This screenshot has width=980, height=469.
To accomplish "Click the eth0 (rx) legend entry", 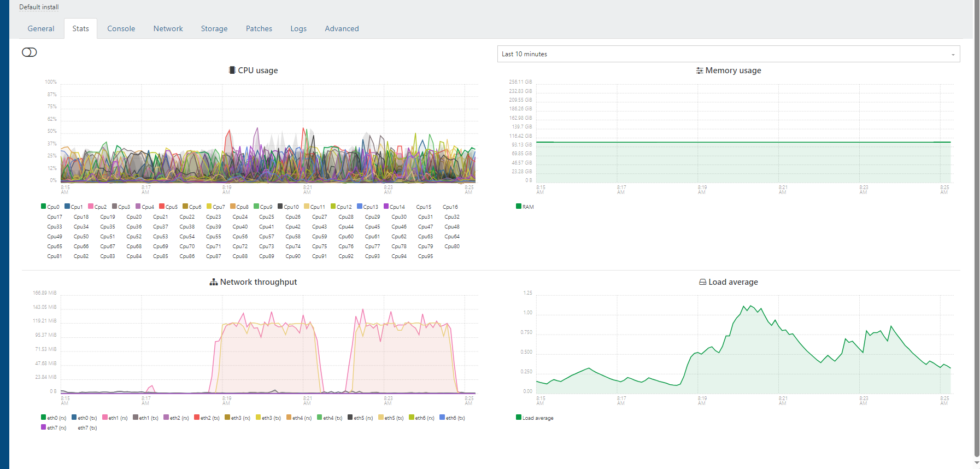I will click(54, 418).
